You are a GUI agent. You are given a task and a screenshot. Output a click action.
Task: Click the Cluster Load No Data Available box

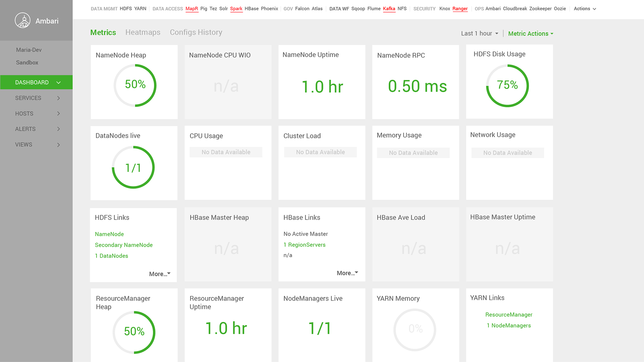coord(320,152)
